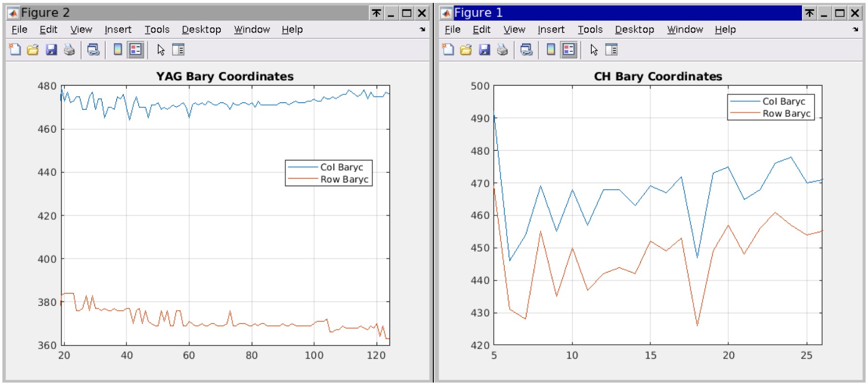Click Row Baryc legend label in Figure 1
868x384 pixels.
point(786,114)
